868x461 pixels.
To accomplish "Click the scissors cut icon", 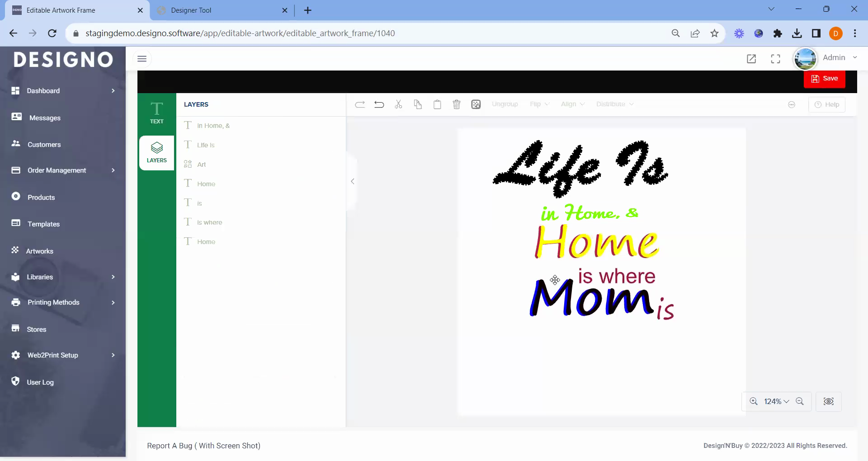I will [x=398, y=104].
